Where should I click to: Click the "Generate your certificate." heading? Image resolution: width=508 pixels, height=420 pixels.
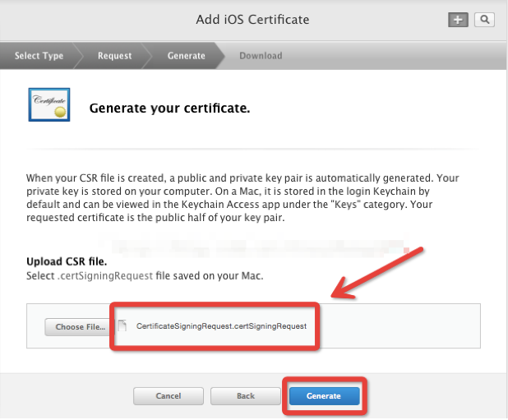(170, 108)
